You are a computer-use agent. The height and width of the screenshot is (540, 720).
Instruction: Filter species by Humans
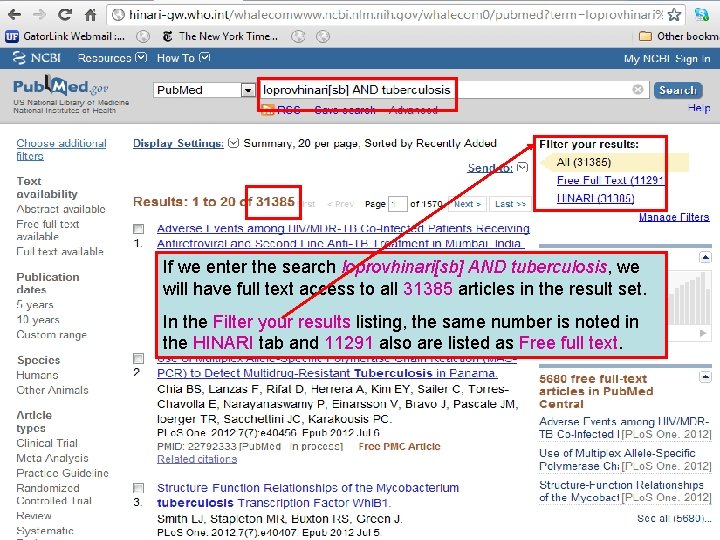tap(37, 375)
